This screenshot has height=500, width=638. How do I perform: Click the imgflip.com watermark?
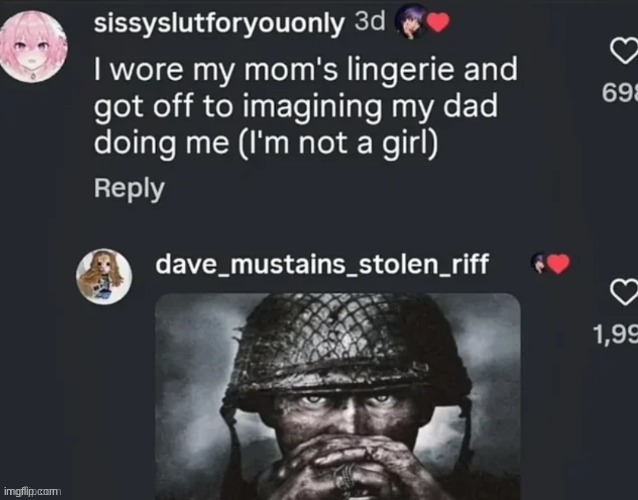coord(33,491)
